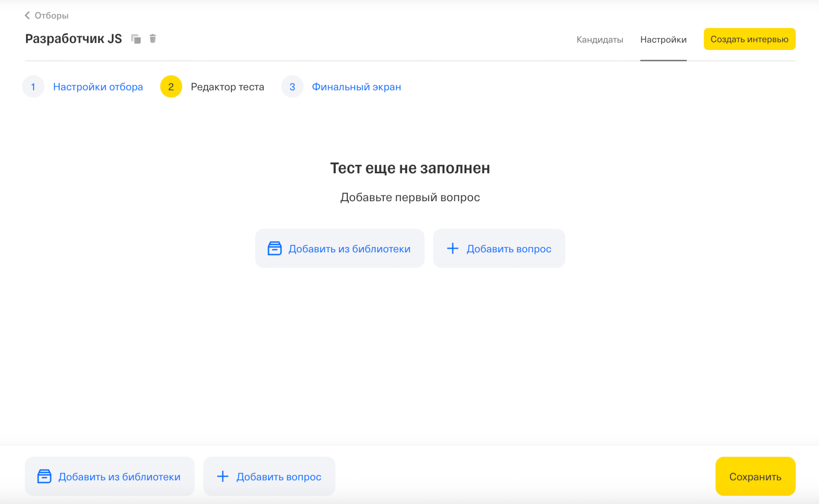Image resolution: width=819 pixels, height=504 pixels.
Task: Switch to the Настройки tab
Action: [663, 40]
